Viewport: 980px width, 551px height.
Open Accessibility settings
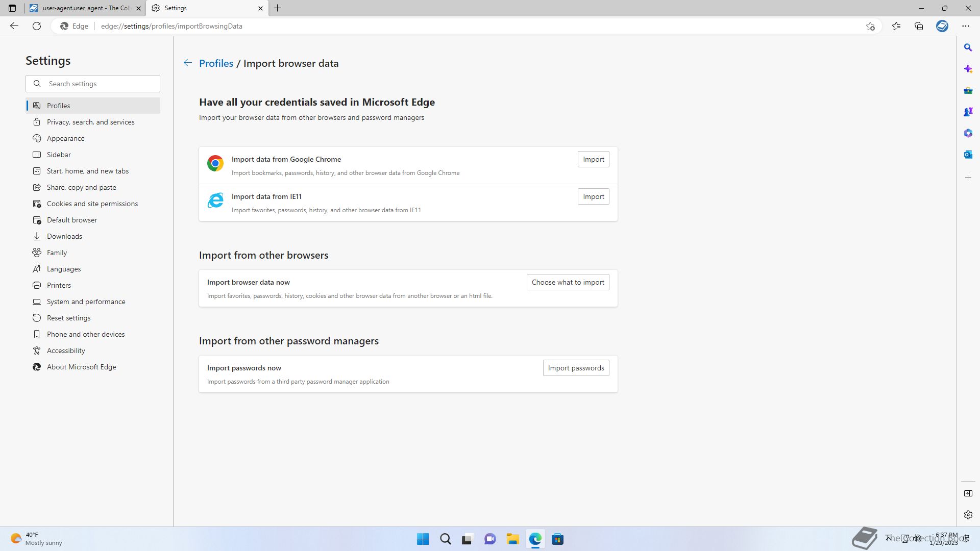pos(93,350)
